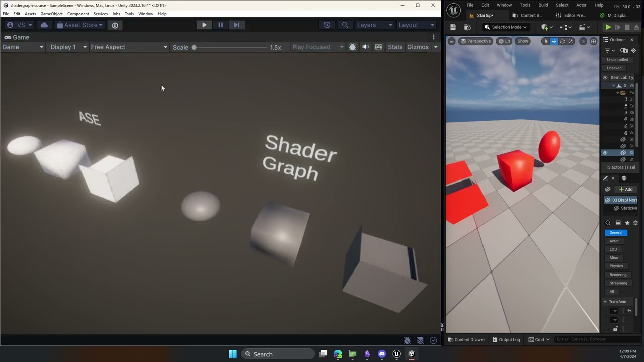Click Unity status bar debugger bug icon
This screenshot has height=362, width=644.
pos(408,340)
